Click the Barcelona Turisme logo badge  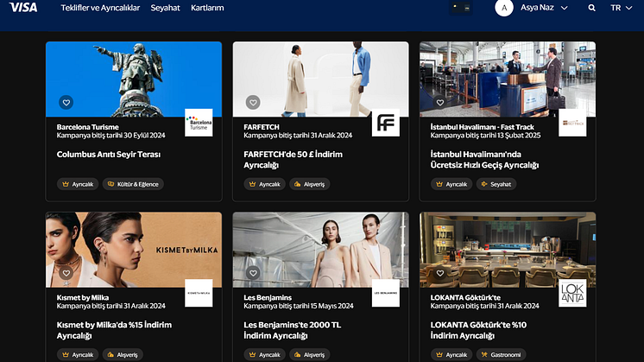point(199,123)
